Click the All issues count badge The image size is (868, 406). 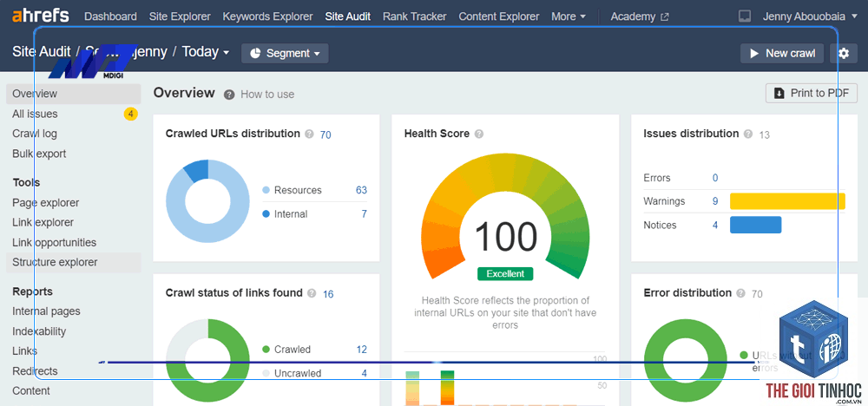130,114
